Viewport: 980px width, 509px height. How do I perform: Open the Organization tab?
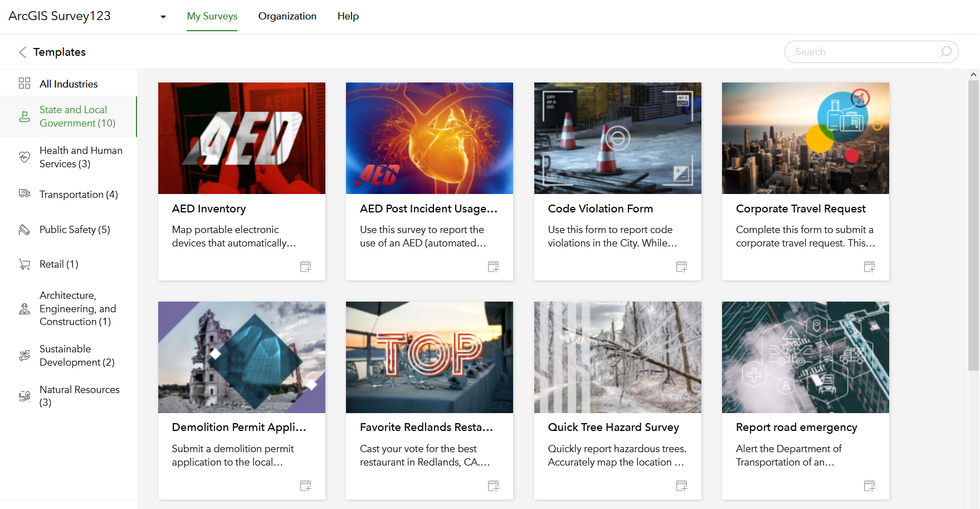[287, 16]
